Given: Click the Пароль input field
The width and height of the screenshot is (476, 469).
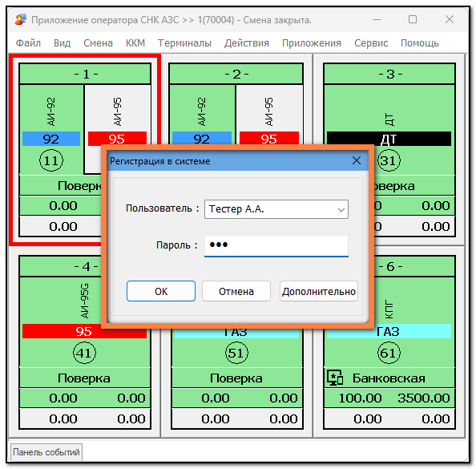Looking at the screenshot, I should point(276,245).
